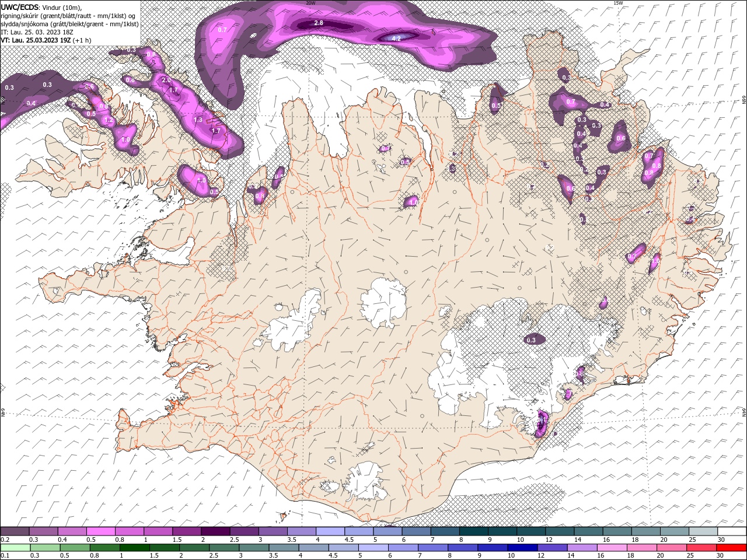
Task: Click the deep blue bottom-row swatch between 10 and 12
Action: pos(522,547)
